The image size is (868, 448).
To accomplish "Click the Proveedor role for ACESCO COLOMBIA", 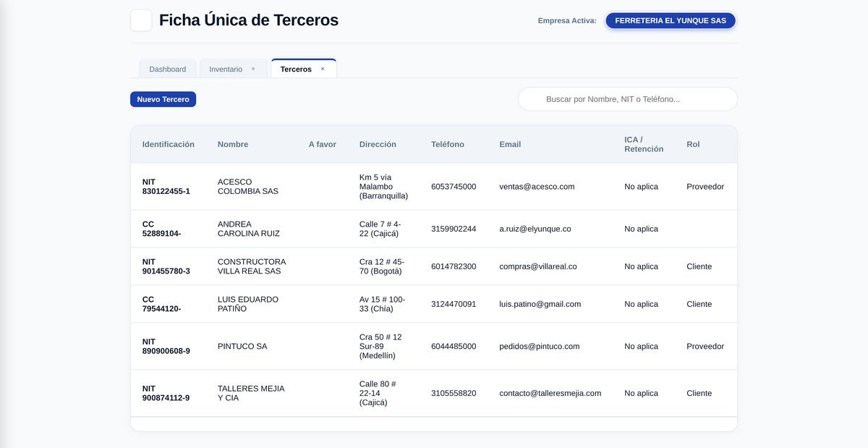I will pos(705,187).
